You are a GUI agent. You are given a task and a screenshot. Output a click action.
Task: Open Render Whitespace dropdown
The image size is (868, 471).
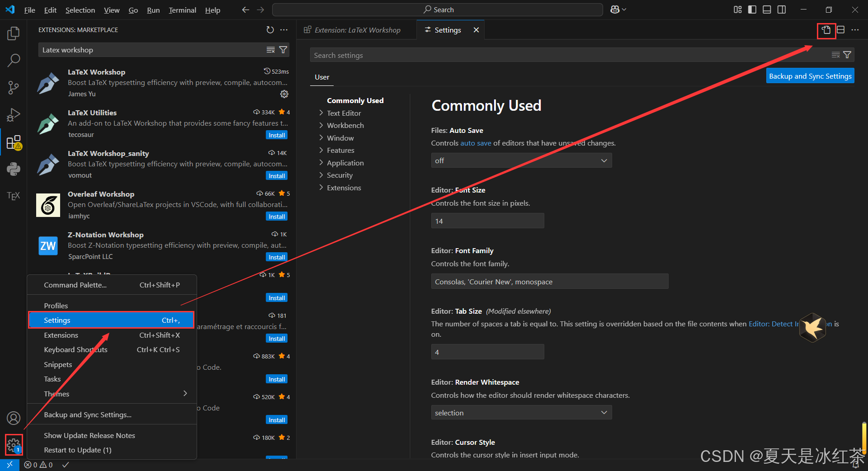521,413
